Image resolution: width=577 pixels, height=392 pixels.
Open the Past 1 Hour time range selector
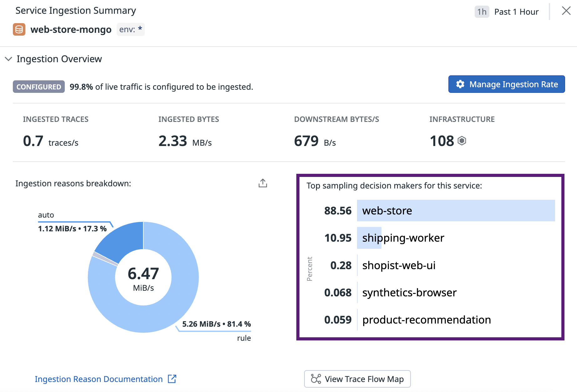tap(516, 12)
